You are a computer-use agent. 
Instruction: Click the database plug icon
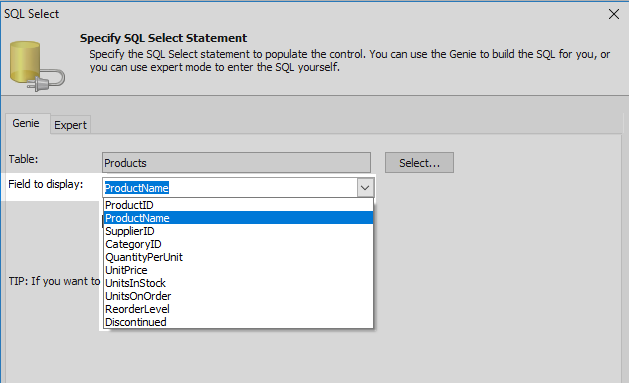[x=37, y=66]
